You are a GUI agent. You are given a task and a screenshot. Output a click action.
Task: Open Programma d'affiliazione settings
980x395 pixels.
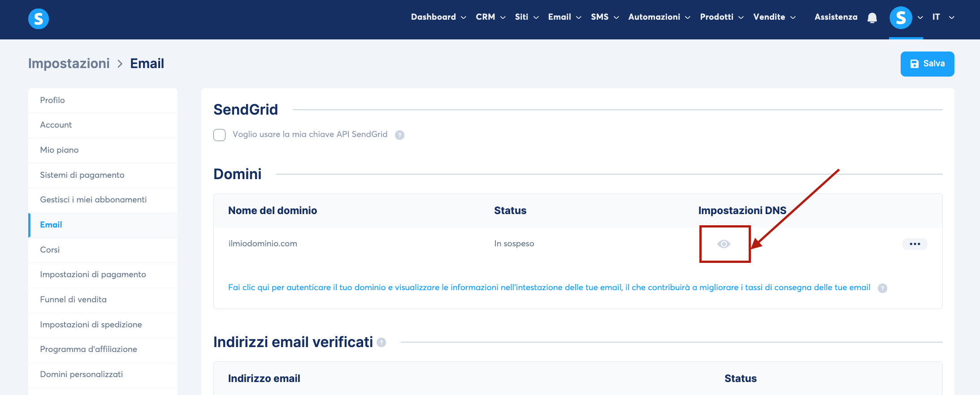[103, 349]
